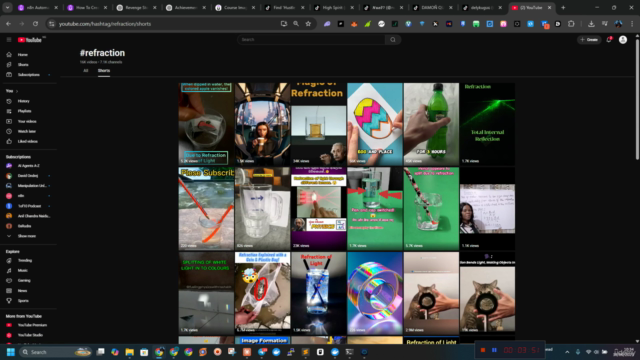Open the Refraction of Light glass short
The height and width of the screenshot is (360, 640).
318,293
